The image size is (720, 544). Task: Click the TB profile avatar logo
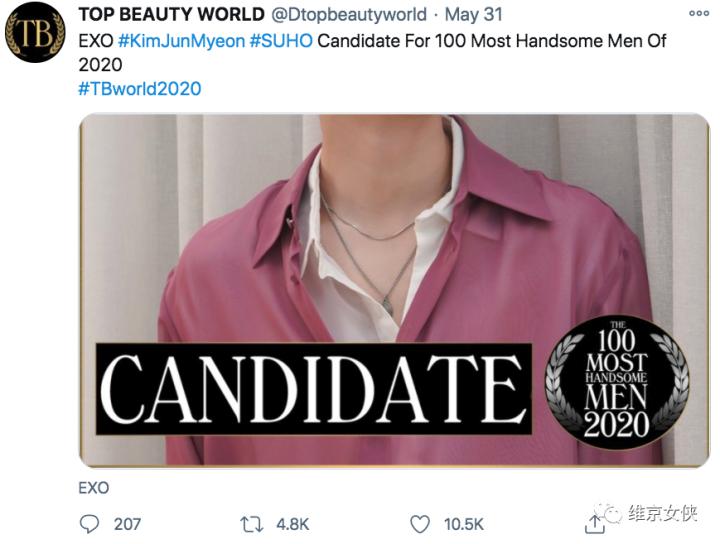coord(35,32)
